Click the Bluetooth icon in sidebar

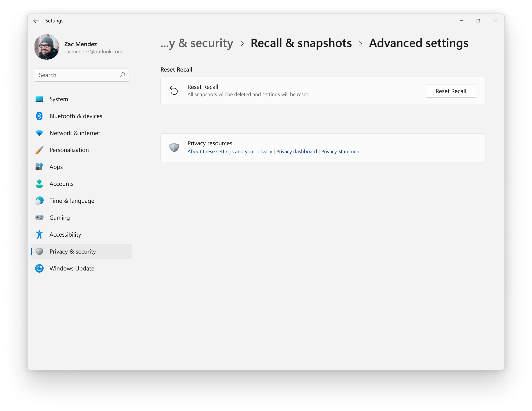39,116
